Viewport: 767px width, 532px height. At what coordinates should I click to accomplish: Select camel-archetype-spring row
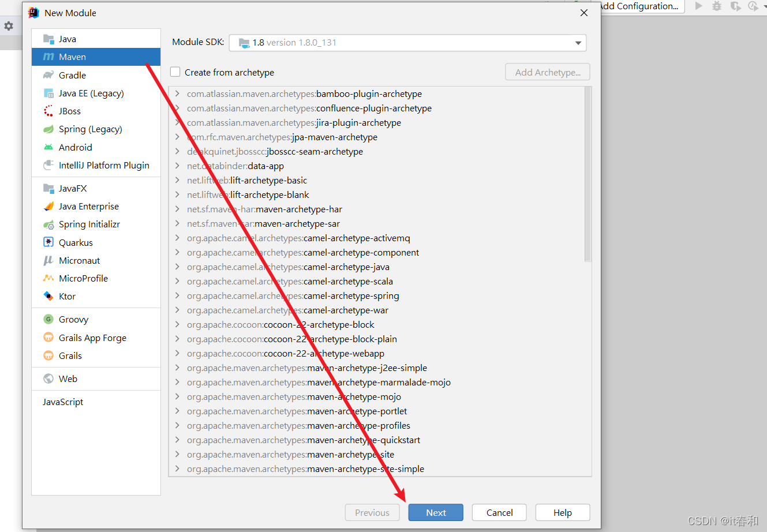(x=377, y=295)
